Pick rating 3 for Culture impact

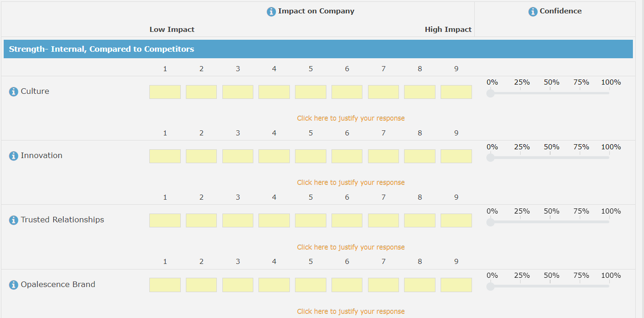[238, 92]
